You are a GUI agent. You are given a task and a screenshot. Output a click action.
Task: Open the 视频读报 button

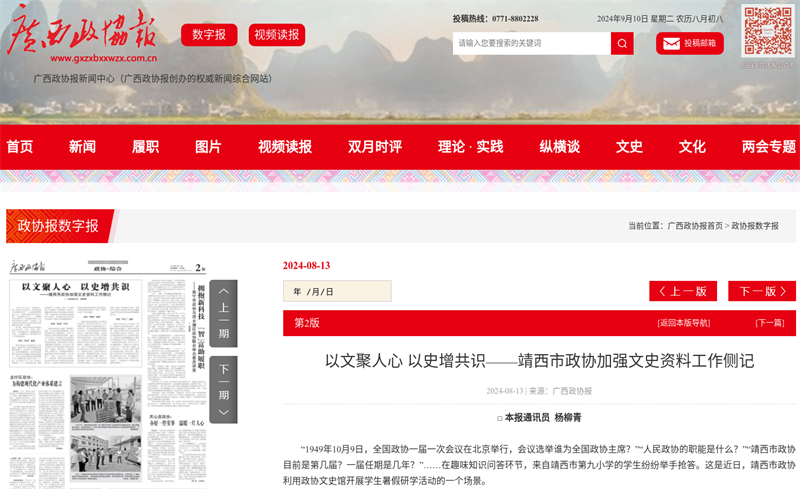point(277,35)
